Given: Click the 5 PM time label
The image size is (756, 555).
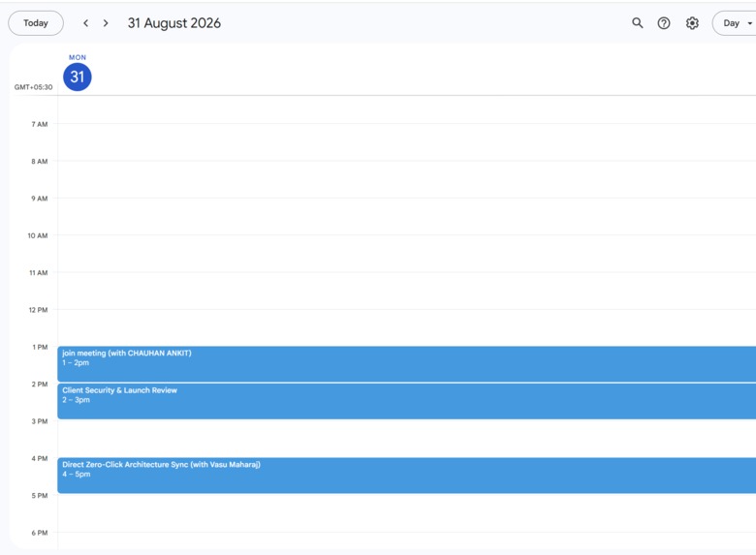Looking at the screenshot, I should pyautogui.click(x=40, y=495).
